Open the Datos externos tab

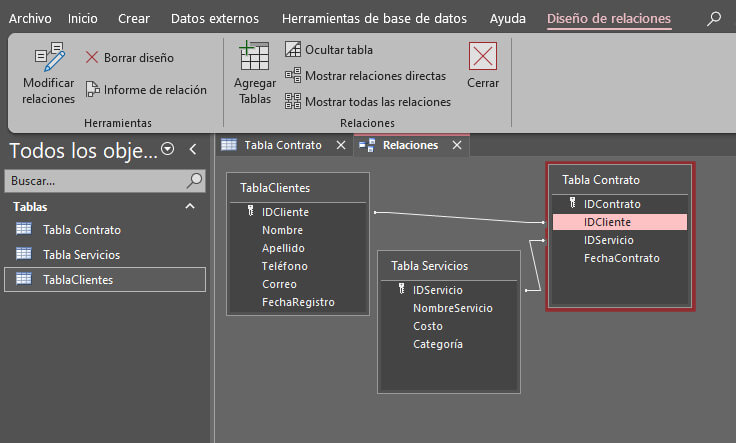point(215,19)
